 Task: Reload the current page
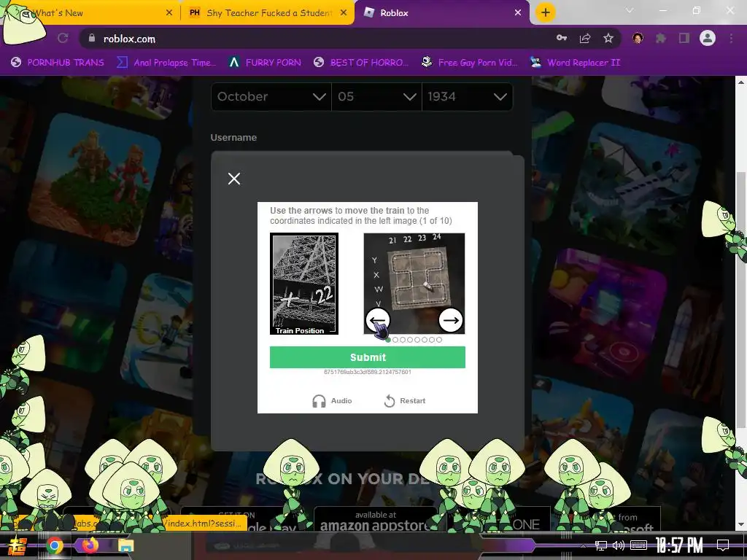tap(63, 38)
